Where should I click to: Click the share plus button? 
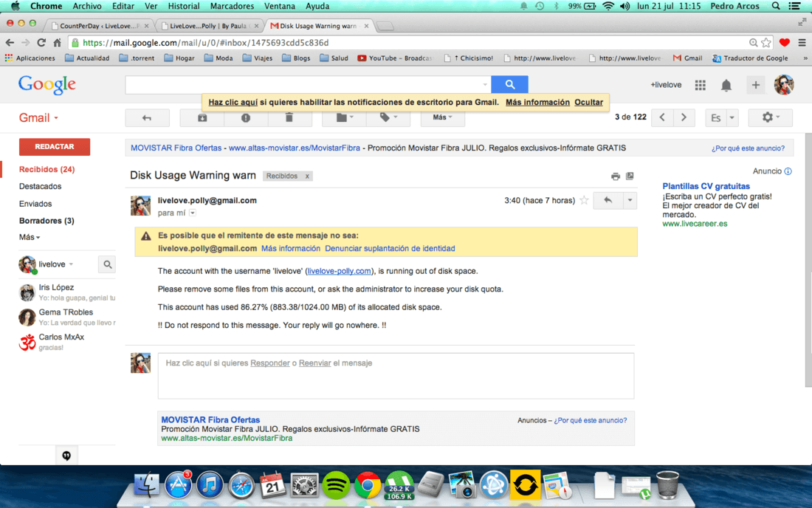coord(756,85)
